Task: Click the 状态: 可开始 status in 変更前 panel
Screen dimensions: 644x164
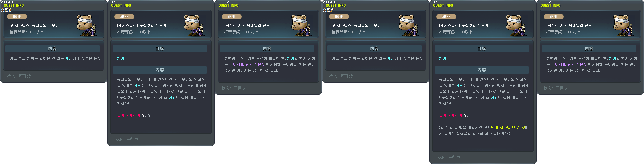Action: (x=19, y=76)
